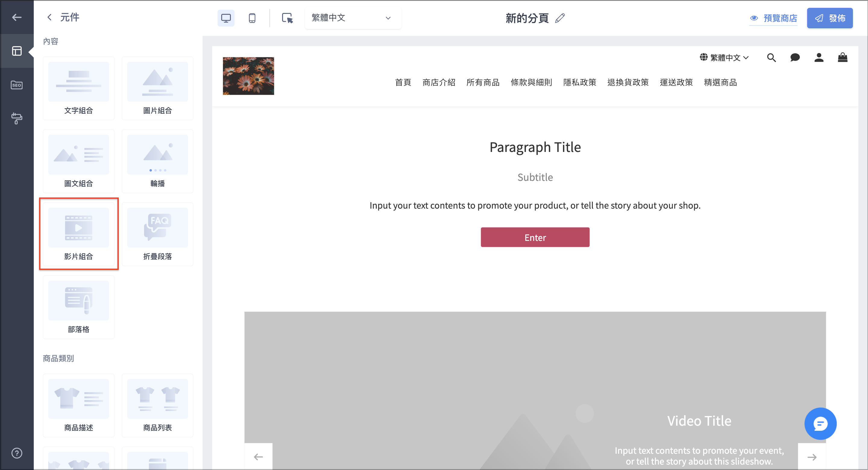
Task: Open 運送政策 navigation item
Action: 676,82
